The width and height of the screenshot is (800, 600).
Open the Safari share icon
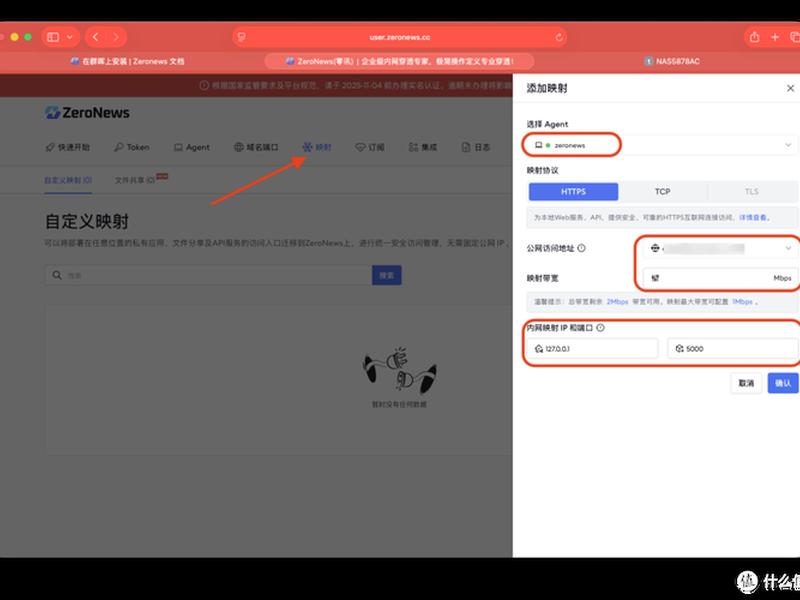(755, 37)
